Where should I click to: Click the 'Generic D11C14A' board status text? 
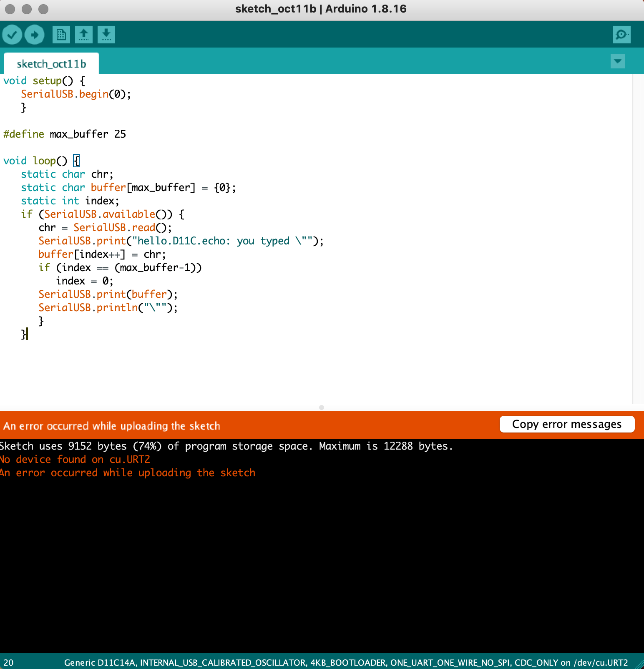(x=346, y=662)
